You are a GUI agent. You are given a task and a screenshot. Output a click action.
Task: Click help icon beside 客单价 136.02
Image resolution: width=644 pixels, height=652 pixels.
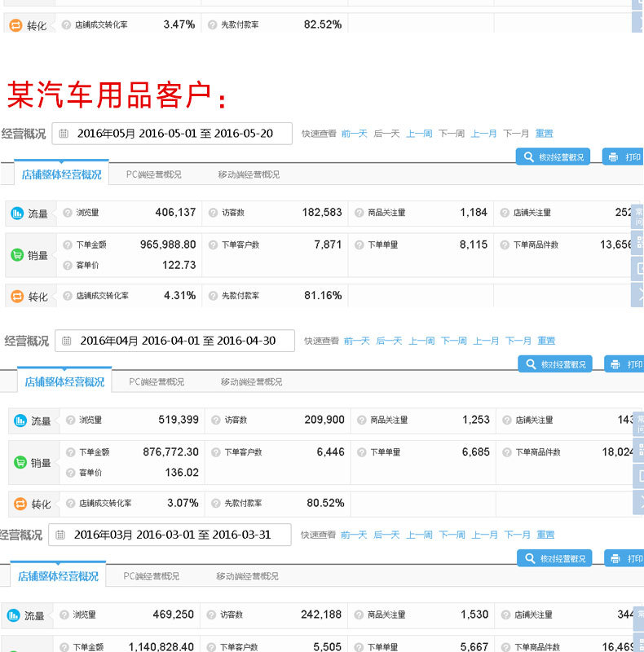(70, 473)
